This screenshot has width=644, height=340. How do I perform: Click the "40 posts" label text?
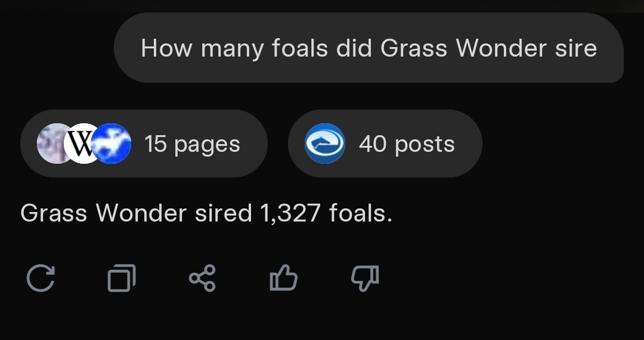click(x=407, y=144)
